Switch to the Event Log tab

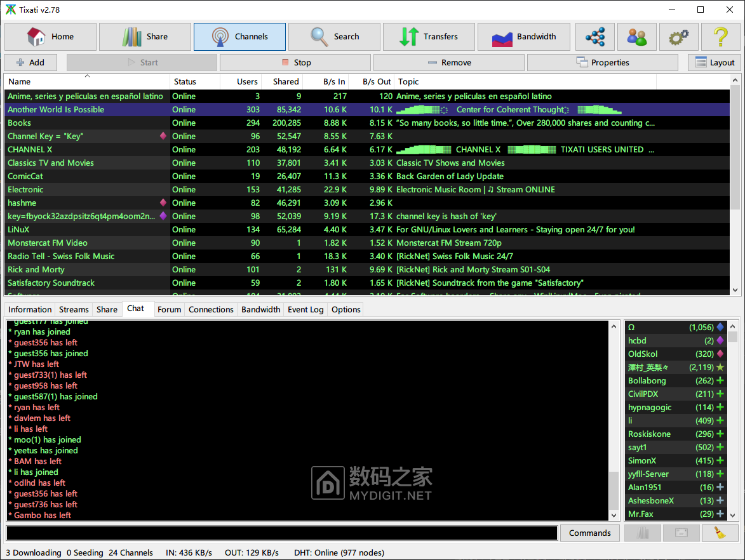305,309
